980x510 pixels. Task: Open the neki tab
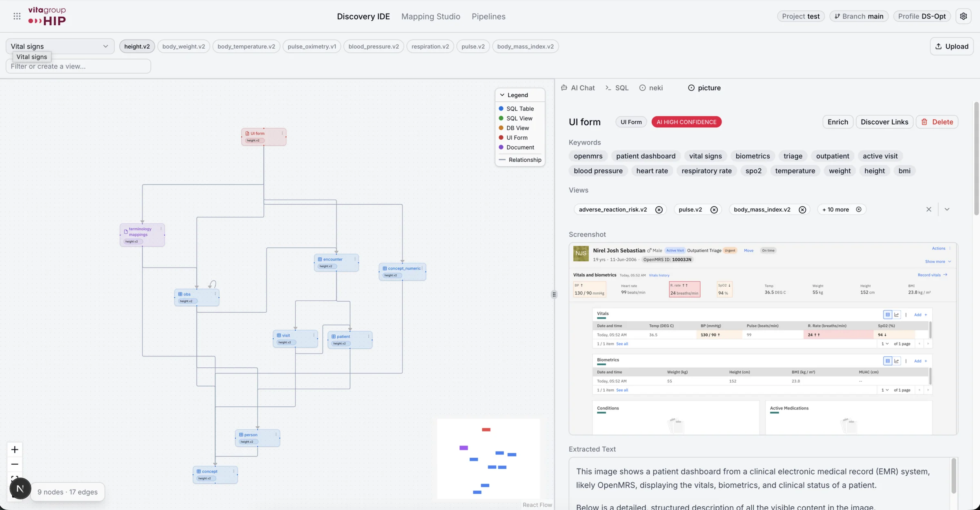pyautogui.click(x=651, y=88)
